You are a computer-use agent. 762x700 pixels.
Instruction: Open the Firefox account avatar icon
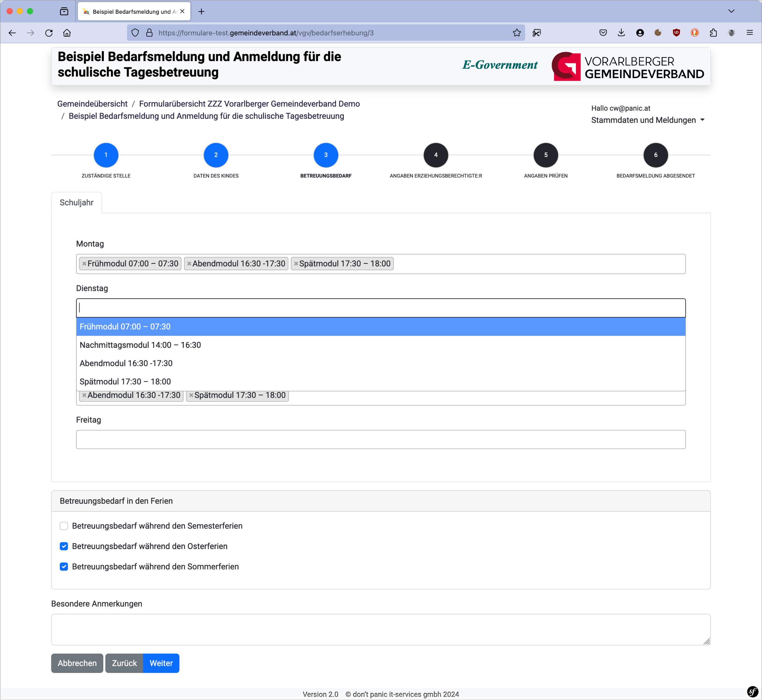pos(640,33)
